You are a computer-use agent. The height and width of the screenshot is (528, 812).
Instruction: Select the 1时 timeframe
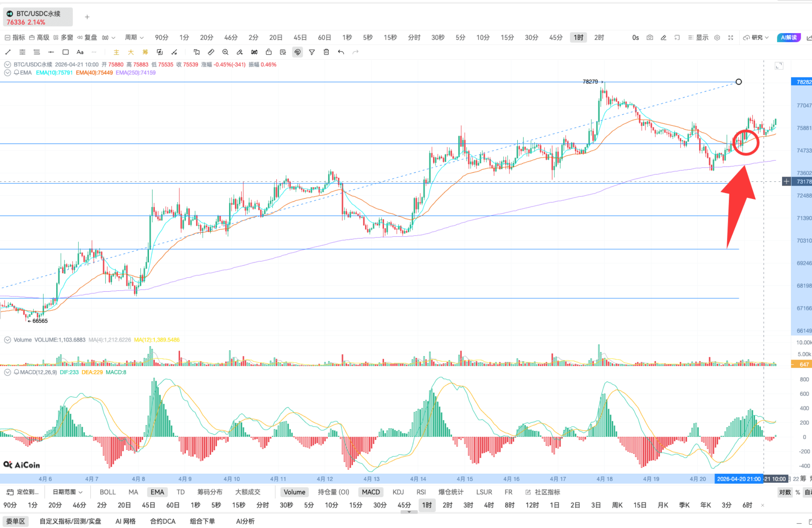coord(578,37)
